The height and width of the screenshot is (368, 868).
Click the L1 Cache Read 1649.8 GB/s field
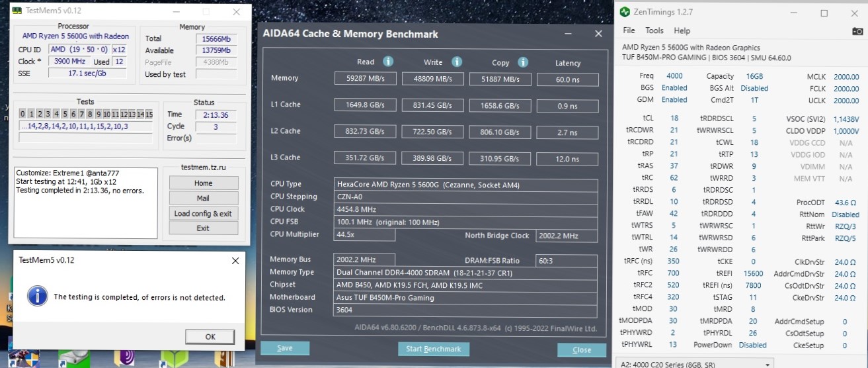(x=366, y=105)
